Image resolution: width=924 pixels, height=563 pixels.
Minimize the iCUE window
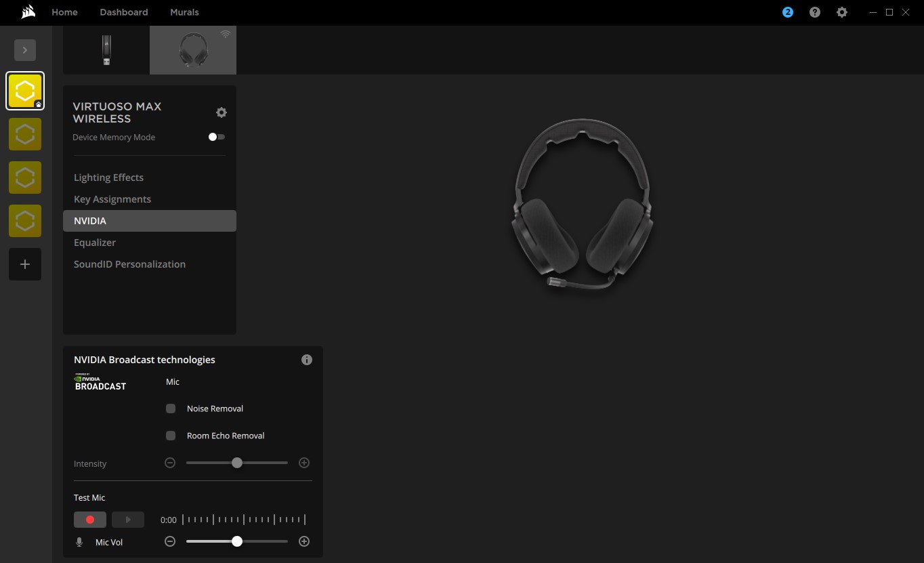(x=873, y=12)
